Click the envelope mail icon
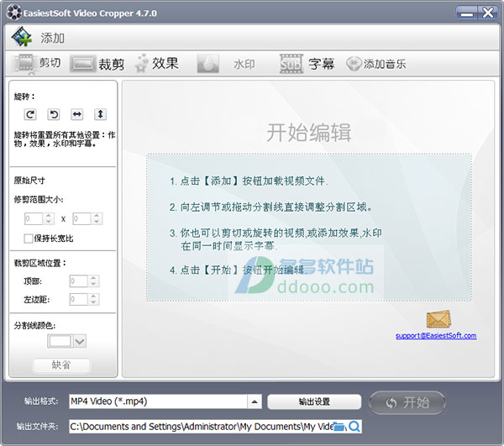Image resolution: width=504 pixels, height=446 pixels. (x=438, y=319)
